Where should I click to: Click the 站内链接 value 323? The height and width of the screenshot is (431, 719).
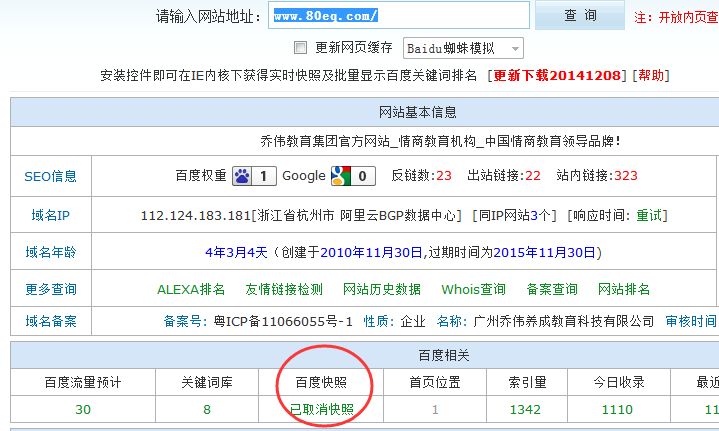pyautogui.click(x=625, y=176)
